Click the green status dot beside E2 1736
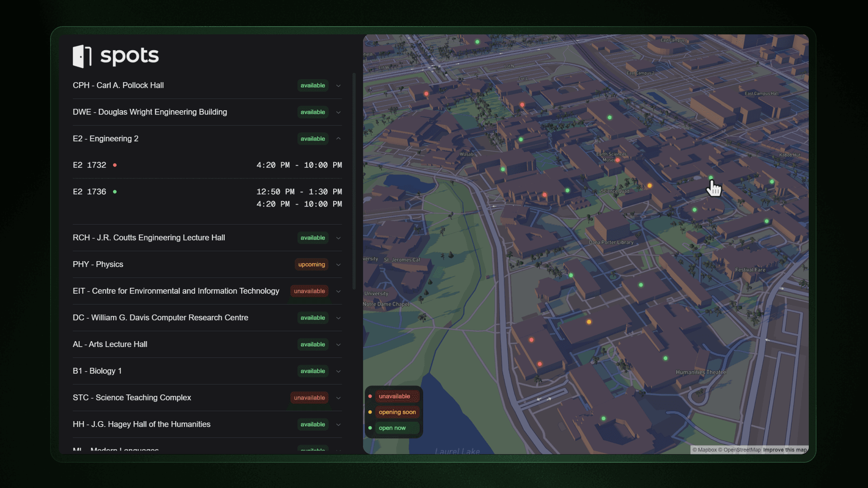The width and height of the screenshot is (868, 488). pos(114,192)
